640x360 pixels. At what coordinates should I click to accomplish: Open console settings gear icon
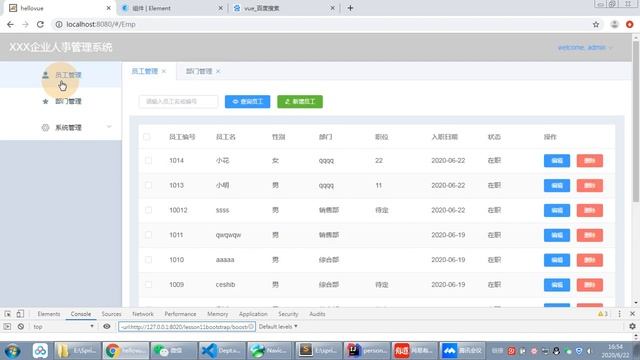pyautogui.click(x=632, y=326)
